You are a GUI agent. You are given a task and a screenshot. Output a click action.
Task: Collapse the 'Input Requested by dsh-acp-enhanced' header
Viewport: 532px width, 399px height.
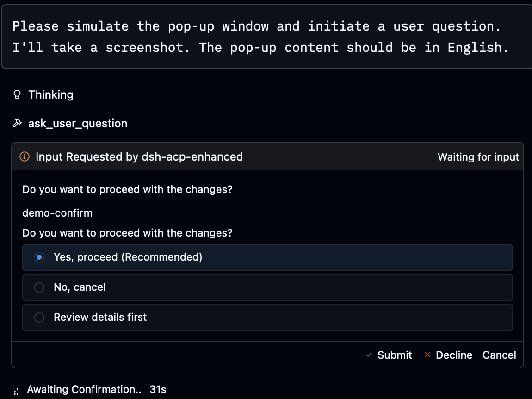[x=139, y=156]
